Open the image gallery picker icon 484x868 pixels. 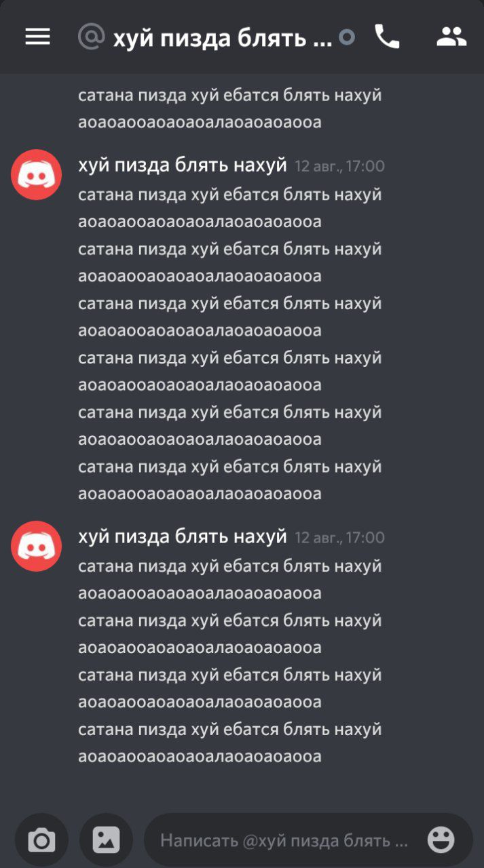(x=106, y=840)
